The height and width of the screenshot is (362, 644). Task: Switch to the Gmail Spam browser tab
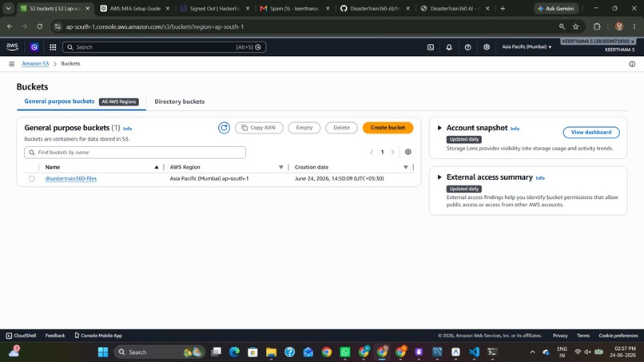[295, 8]
